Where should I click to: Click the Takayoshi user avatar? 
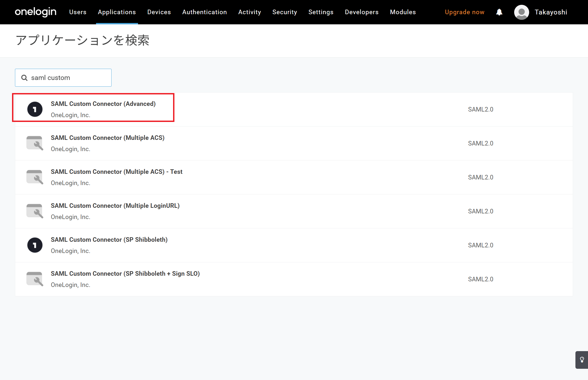[x=521, y=12]
